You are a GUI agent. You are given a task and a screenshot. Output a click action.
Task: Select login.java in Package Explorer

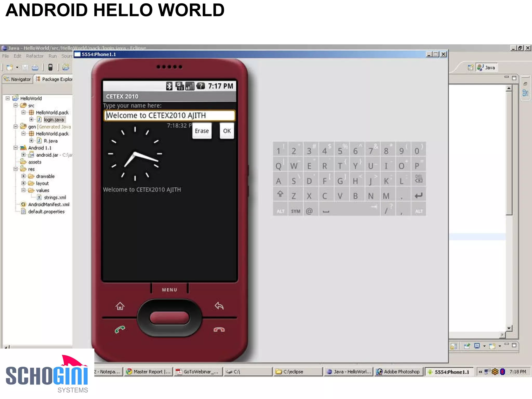tap(54, 120)
